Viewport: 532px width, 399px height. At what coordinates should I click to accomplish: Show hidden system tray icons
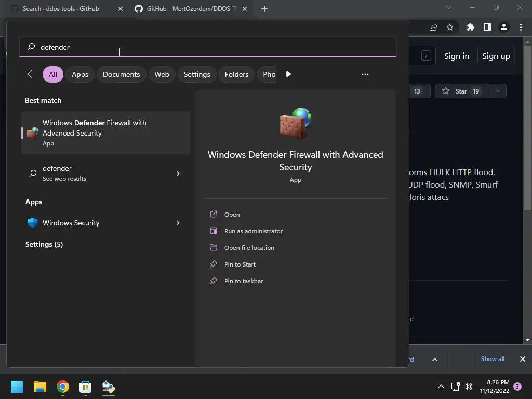coord(441,387)
